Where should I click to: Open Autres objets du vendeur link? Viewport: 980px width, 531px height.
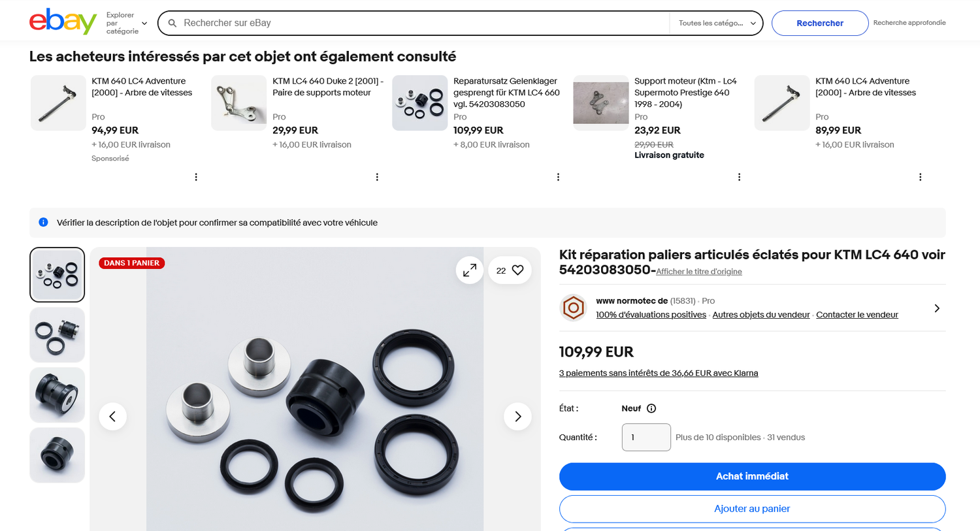coord(761,315)
